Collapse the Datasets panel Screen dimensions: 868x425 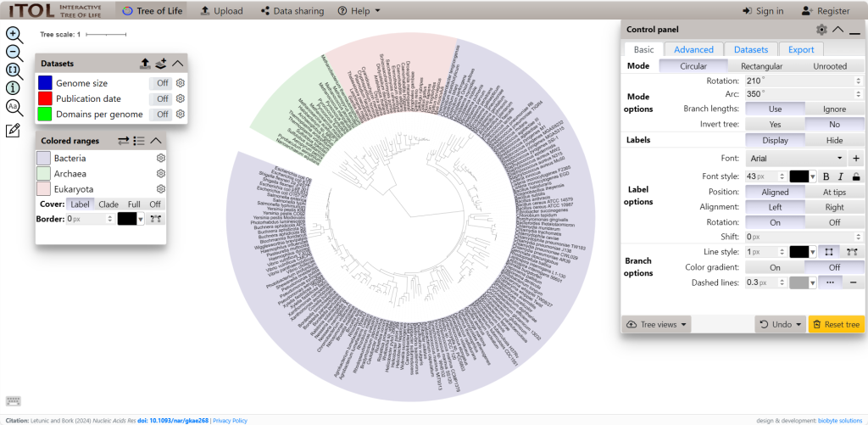[x=177, y=63]
